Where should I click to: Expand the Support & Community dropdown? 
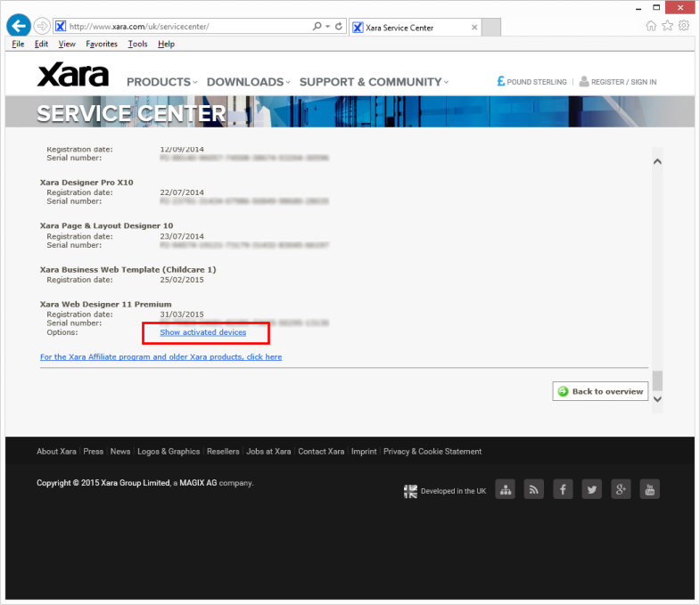pyautogui.click(x=375, y=82)
